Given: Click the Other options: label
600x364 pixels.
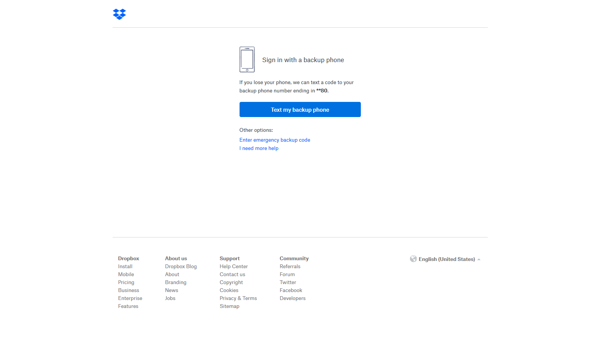Looking at the screenshot, I should [256, 130].
